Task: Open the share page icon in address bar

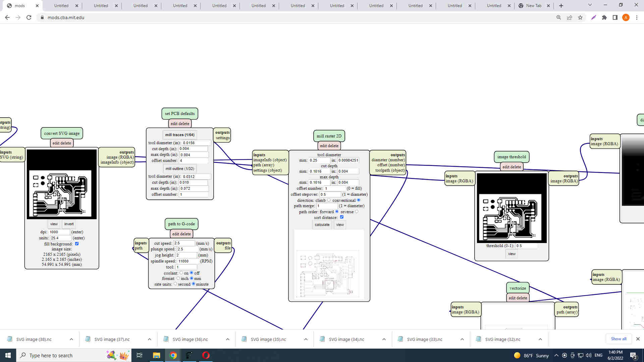Action: pyautogui.click(x=570, y=17)
